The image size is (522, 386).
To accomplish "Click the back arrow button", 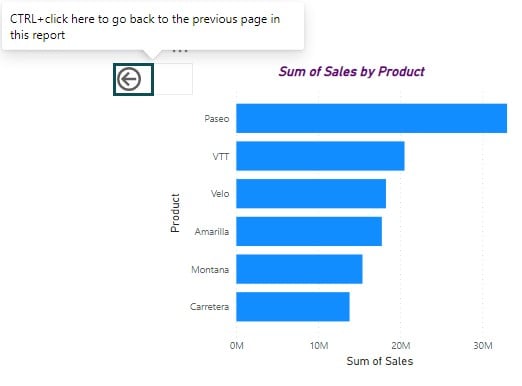I will (133, 79).
